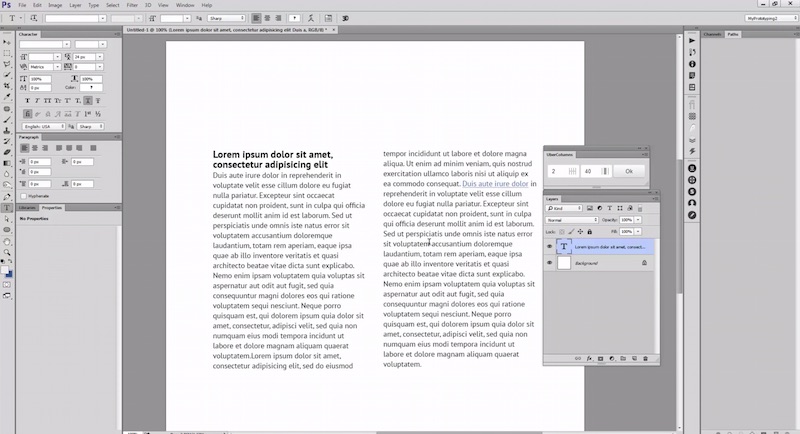
Task: Click the Link layers icon
Action: tap(578, 359)
